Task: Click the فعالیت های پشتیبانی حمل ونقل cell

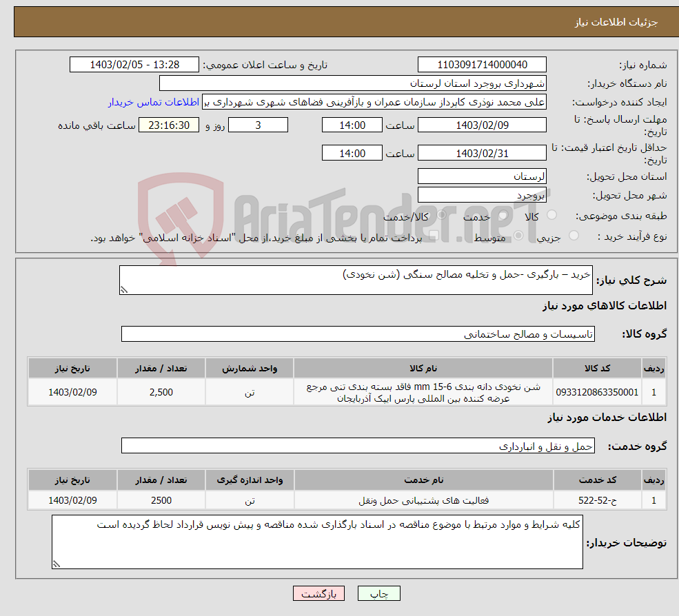Action: click(x=423, y=500)
